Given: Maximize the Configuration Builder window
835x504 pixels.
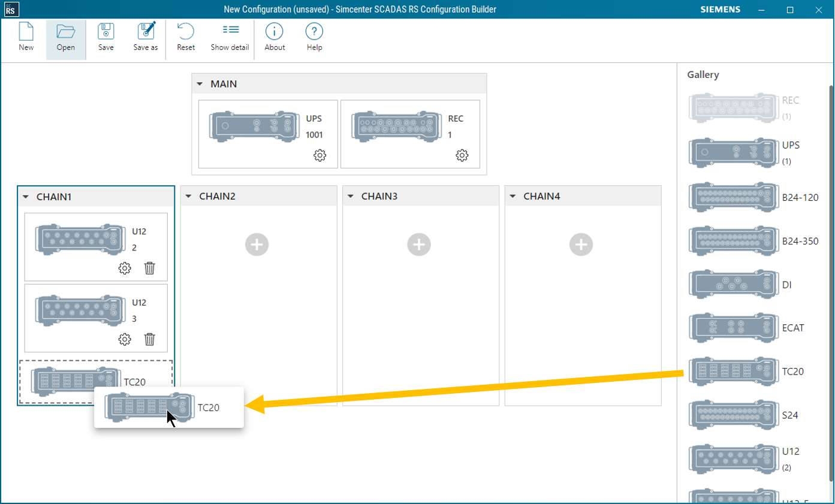Looking at the screenshot, I should (x=790, y=10).
